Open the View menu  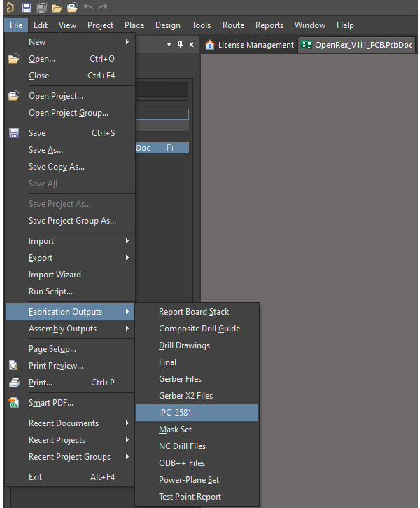[67, 25]
